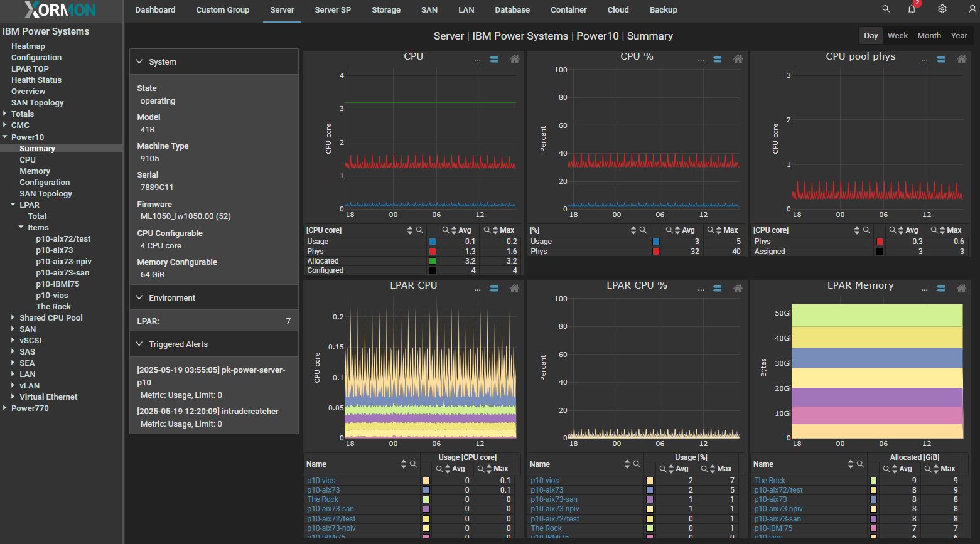This screenshot has width=980, height=544.
Task: Open Health Status in sidebar
Action: pyautogui.click(x=36, y=80)
